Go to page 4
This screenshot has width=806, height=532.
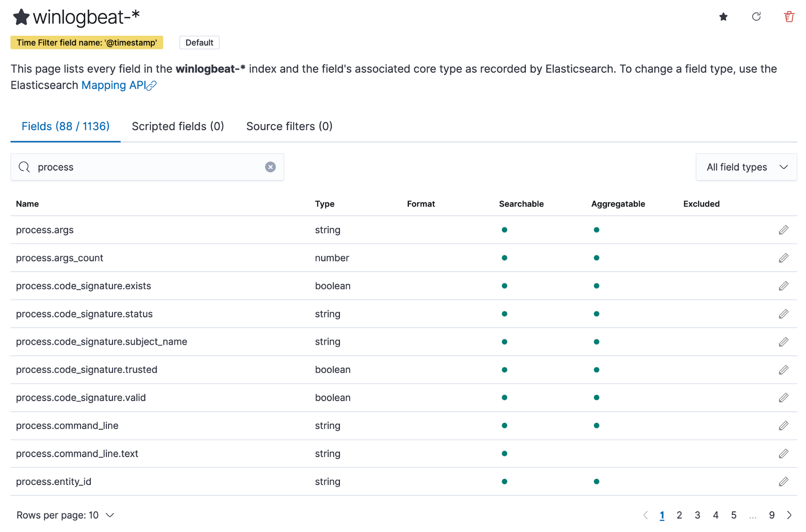pyautogui.click(x=716, y=515)
